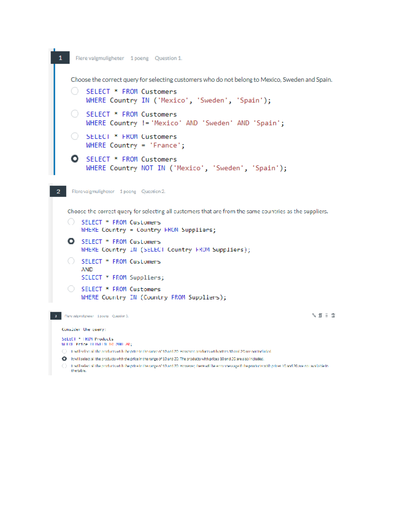Screen dimensions: 411x532
Task: Choose the first answer using Country IN list
Action: pyautogui.click(x=75, y=91)
